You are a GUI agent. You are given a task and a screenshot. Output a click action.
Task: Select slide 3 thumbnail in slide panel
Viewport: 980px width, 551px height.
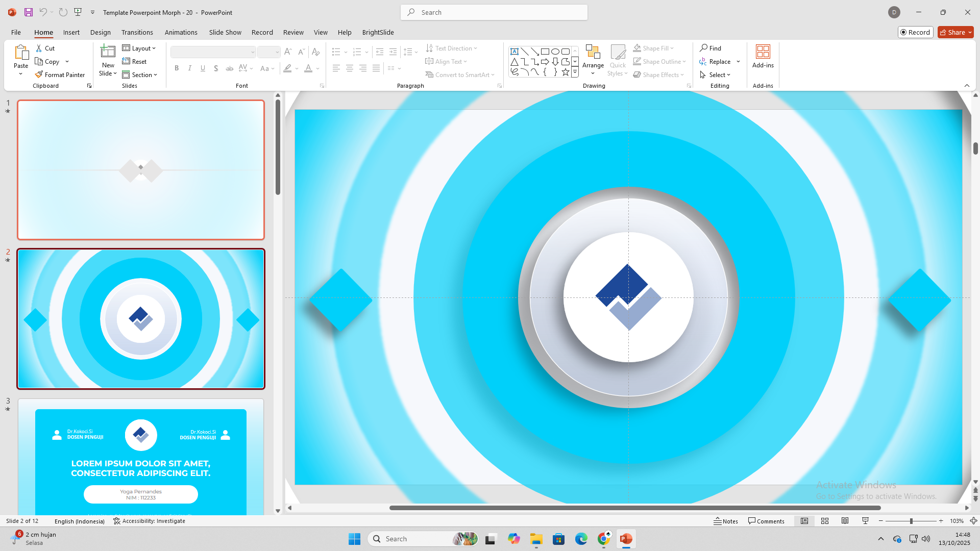point(141,457)
